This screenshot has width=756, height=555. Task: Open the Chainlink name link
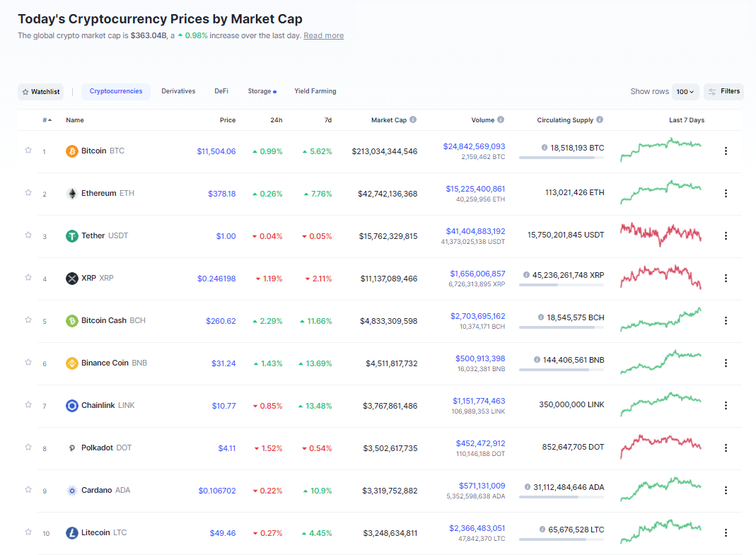(98, 406)
